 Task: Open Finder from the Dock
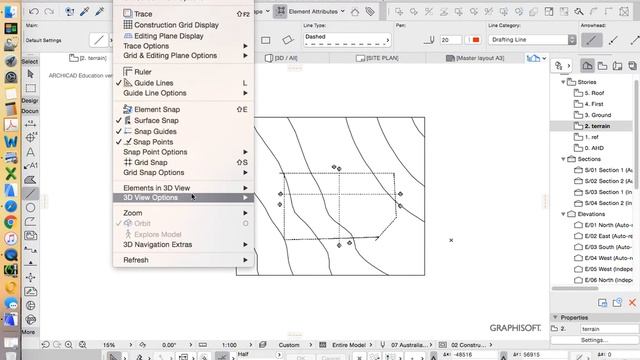(x=11, y=11)
